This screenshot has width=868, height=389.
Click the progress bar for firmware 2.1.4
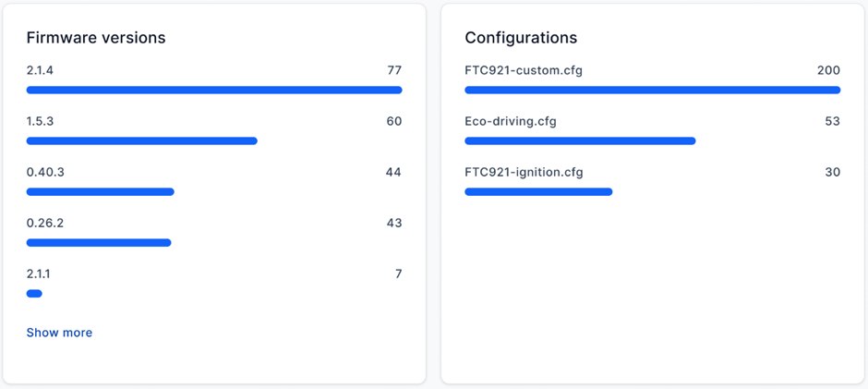[x=214, y=90]
